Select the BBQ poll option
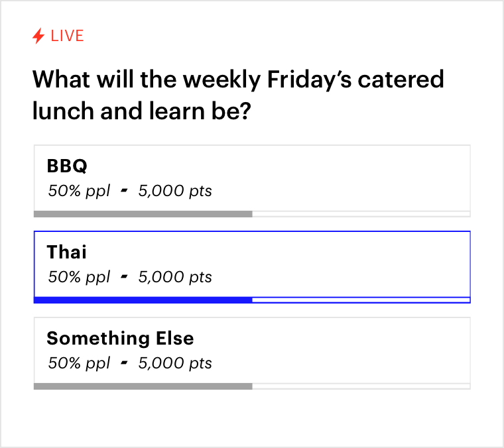 (x=252, y=179)
